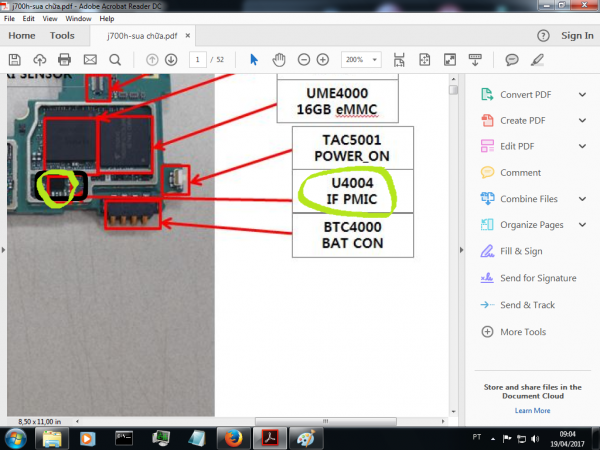Zoom in with plus icon
This screenshot has width=600, height=450.
coord(323,60)
